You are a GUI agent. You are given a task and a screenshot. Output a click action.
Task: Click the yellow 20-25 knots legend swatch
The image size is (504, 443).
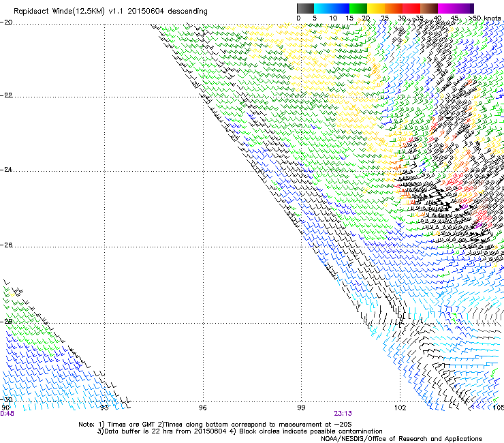(376, 8)
